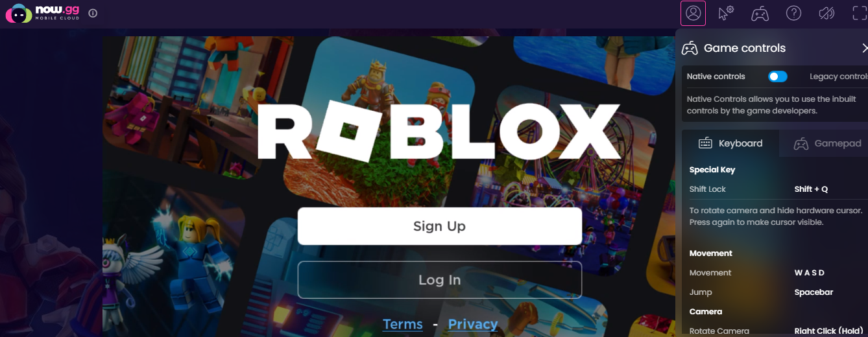Toggle the muted sound speaker icon
The height and width of the screenshot is (337, 868).
(x=827, y=13)
